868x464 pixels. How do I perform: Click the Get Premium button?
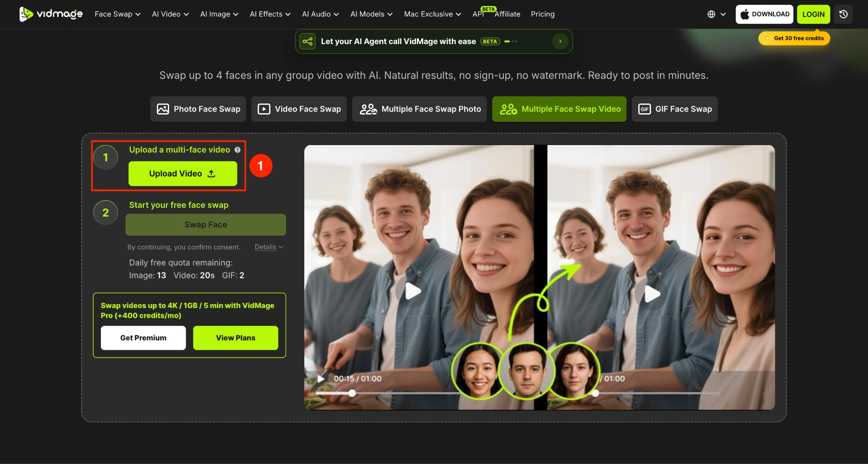pyautogui.click(x=143, y=338)
